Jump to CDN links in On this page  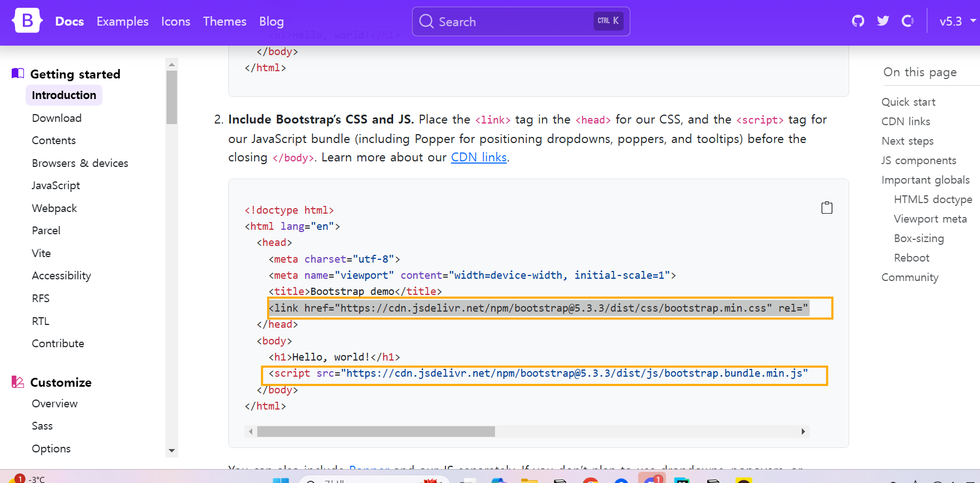click(x=906, y=121)
